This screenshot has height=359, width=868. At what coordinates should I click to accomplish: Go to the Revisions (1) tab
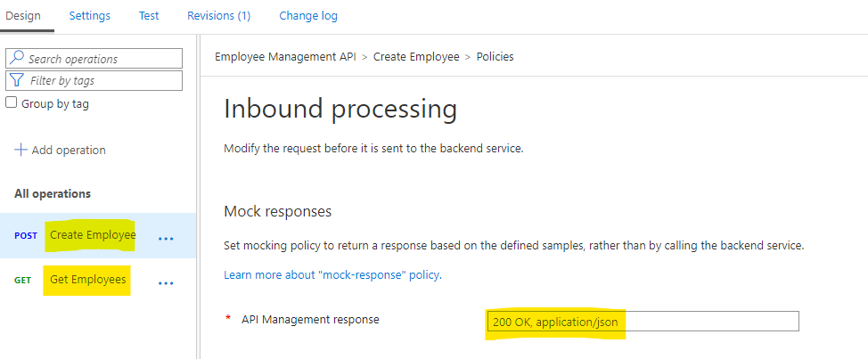(218, 16)
